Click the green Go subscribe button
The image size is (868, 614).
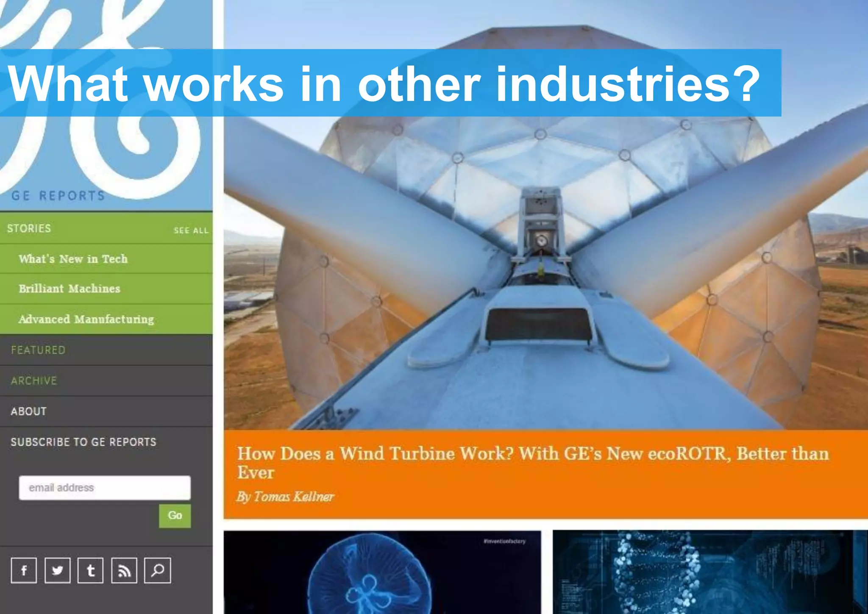[x=175, y=516]
